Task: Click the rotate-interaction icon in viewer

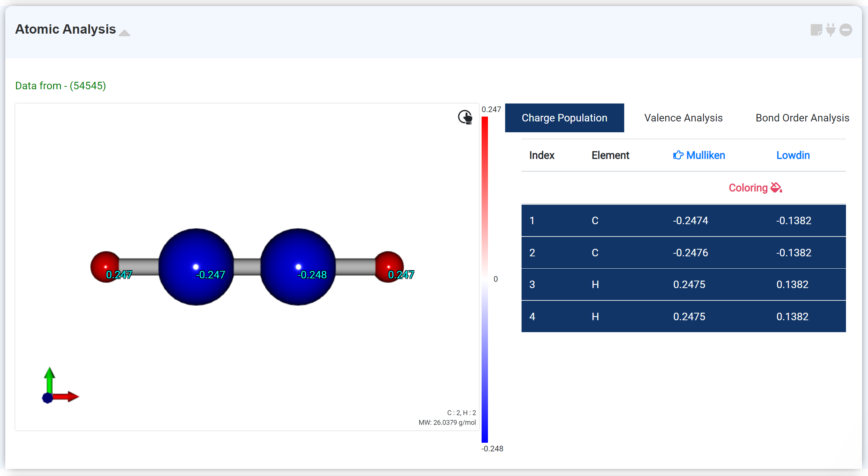Action: pos(465,117)
